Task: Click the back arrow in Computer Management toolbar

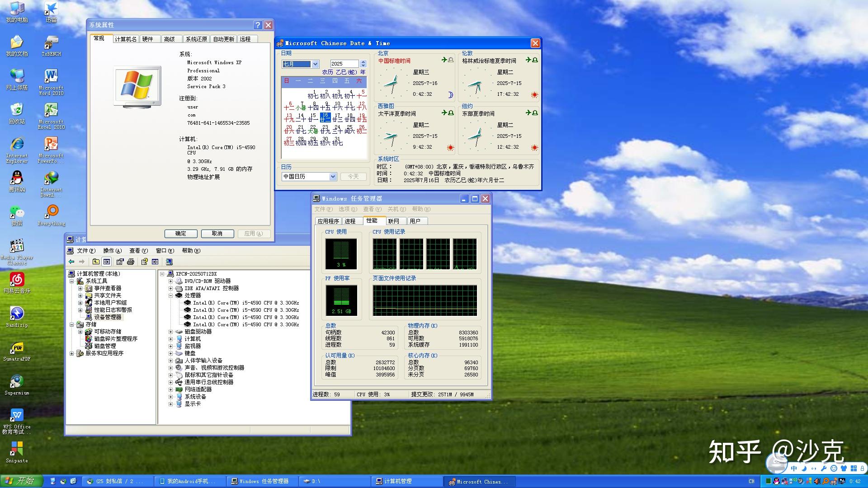Action: [x=71, y=262]
